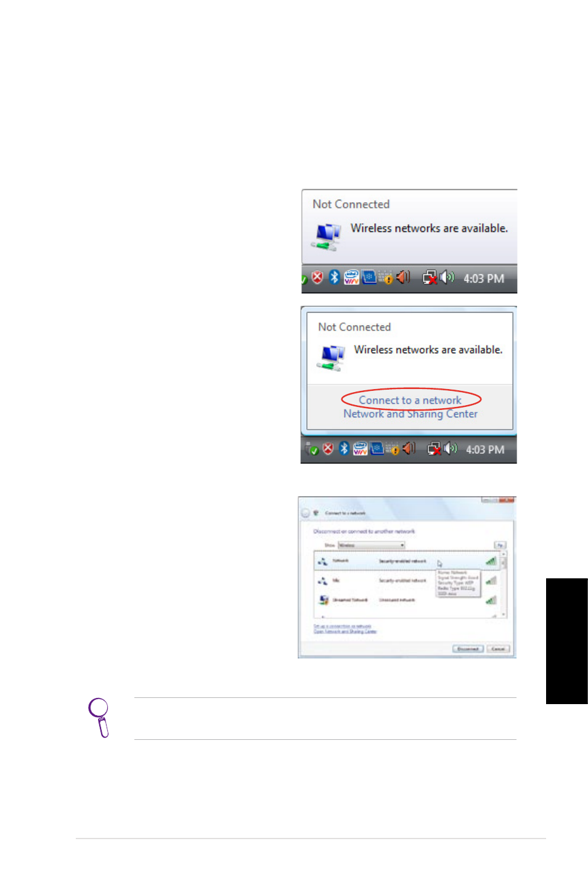Click Open Network and Sharing Center dialog link

click(345, 631)
